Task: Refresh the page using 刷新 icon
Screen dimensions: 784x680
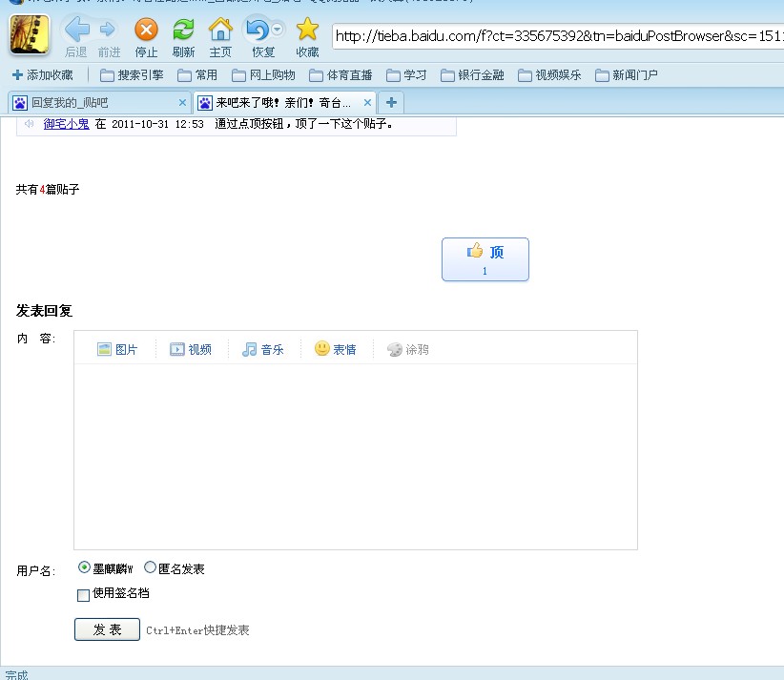Action: point(183,30)
